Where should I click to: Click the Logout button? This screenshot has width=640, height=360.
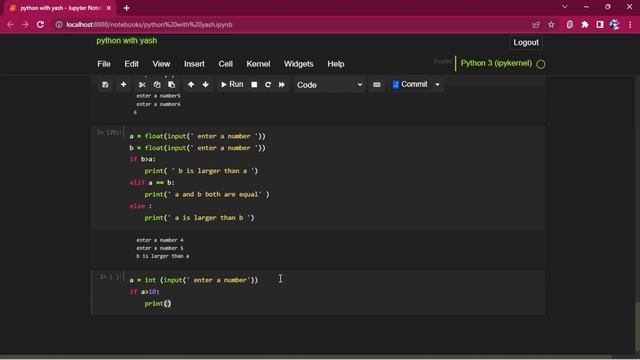pos(526,42)
